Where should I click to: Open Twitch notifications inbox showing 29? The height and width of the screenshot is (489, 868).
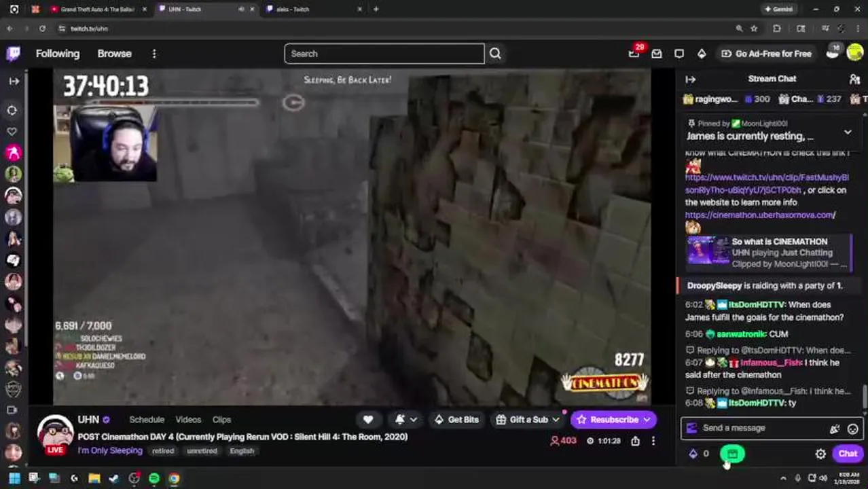tap(634, 53)
